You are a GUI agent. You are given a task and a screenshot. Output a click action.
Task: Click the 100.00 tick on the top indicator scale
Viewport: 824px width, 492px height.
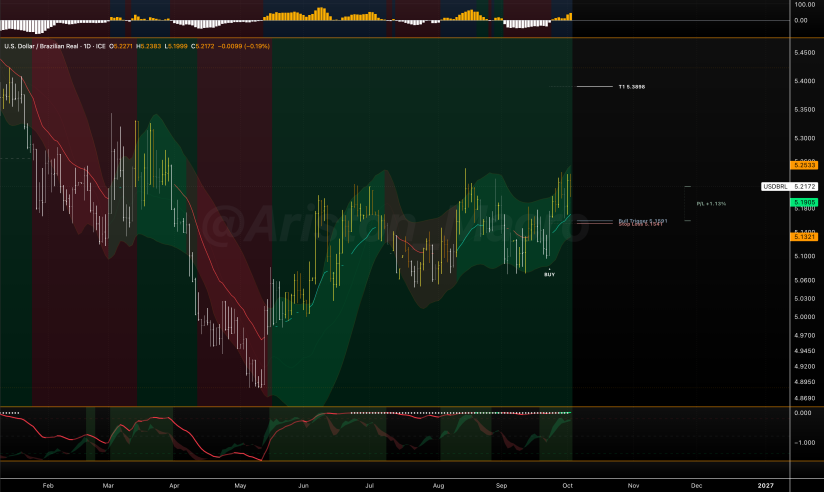coord(805,5)
